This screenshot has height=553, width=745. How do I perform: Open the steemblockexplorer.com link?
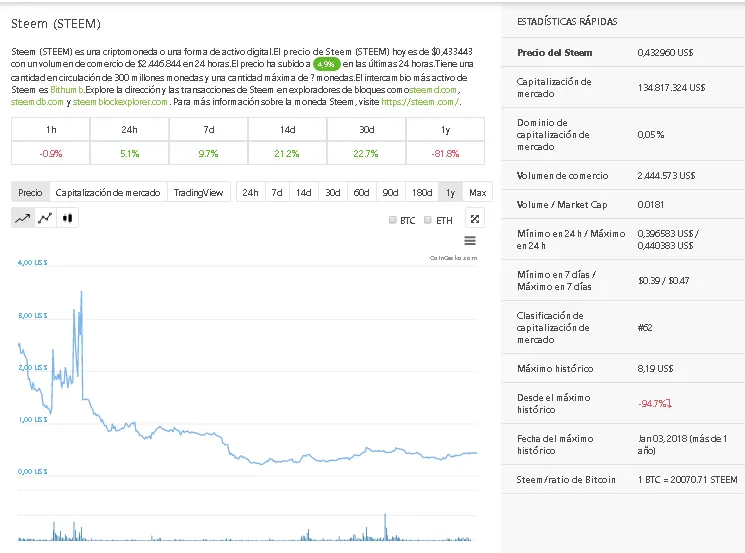coord(120,102)
